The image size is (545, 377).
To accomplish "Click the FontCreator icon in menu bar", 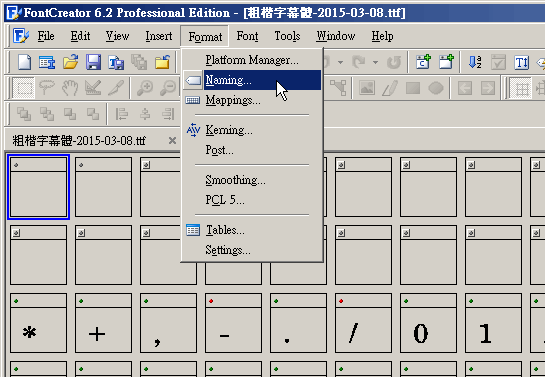I will tap(21, 36).
